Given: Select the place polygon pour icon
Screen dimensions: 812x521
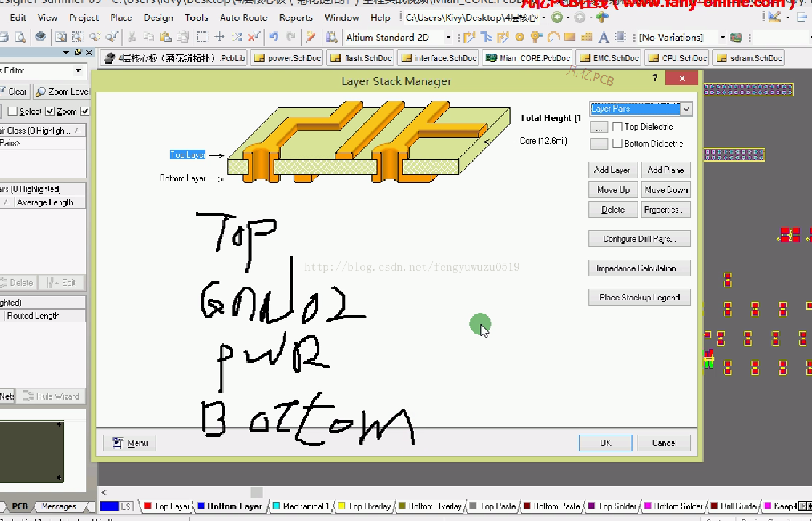Looking at the screenshot, I should [587, 37].
